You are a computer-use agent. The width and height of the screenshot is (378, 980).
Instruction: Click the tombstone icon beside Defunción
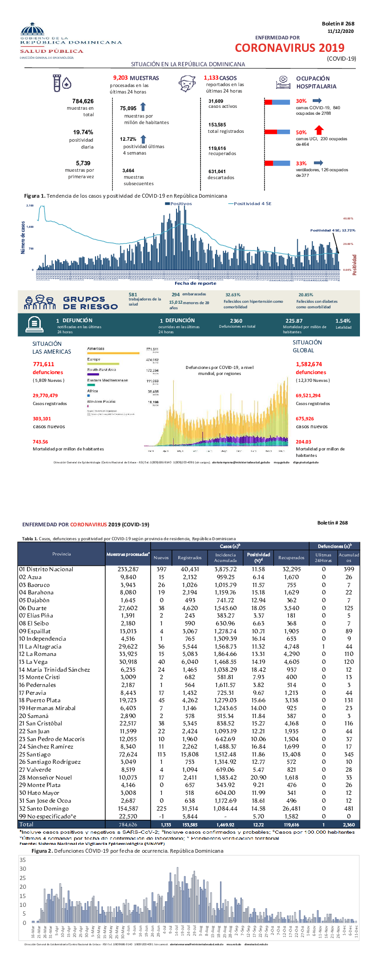pyautogui.click(x=34, y=324)
